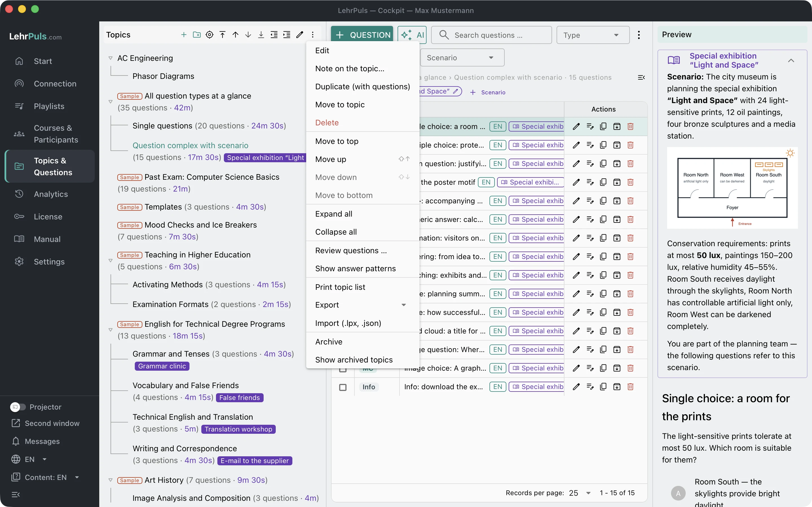
Task: Collapse the AC Engineering topic tree
Action: click(111, 58)
